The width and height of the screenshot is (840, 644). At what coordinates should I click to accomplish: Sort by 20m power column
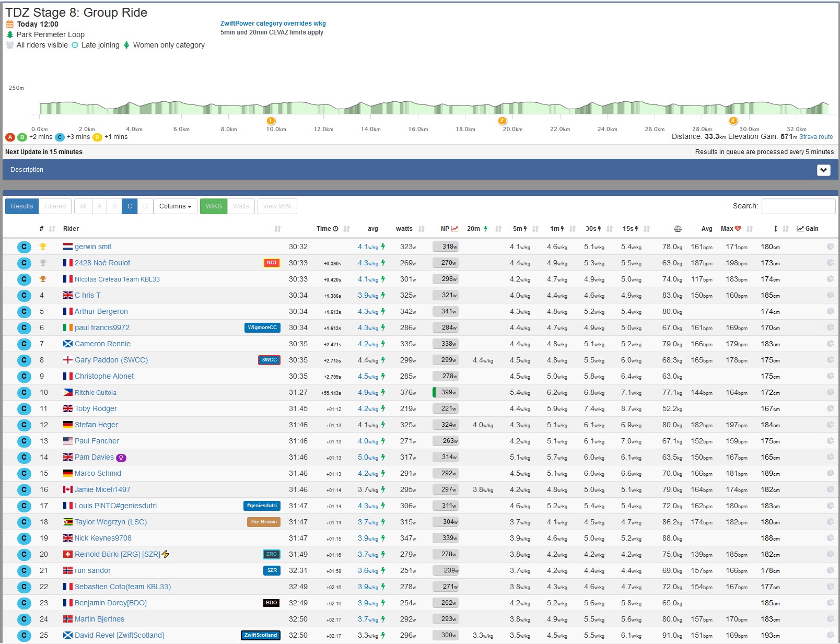point(498,229)
